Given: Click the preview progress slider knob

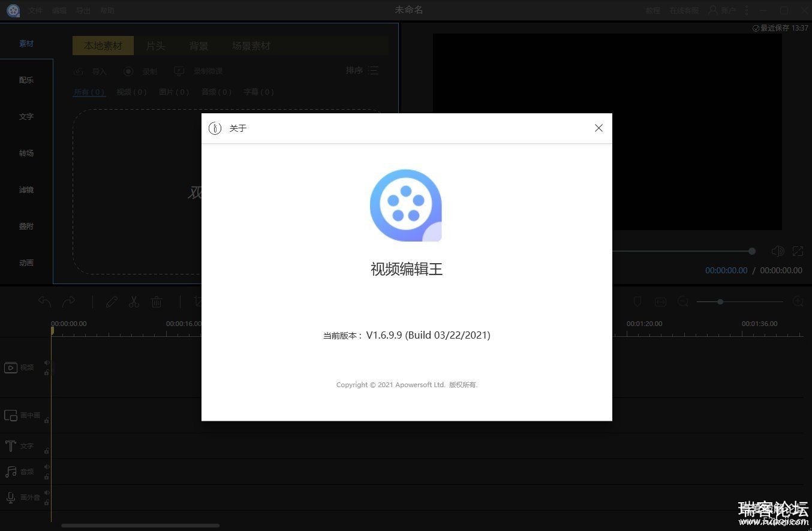Looking at the screenshot, I should tap(751, 251).
